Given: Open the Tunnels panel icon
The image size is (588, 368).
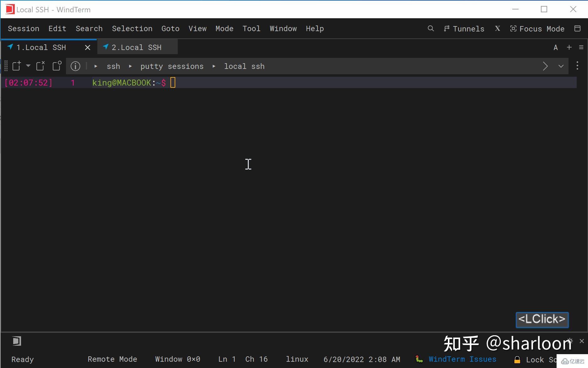Looking at the screenshot, I should (447, 28).
